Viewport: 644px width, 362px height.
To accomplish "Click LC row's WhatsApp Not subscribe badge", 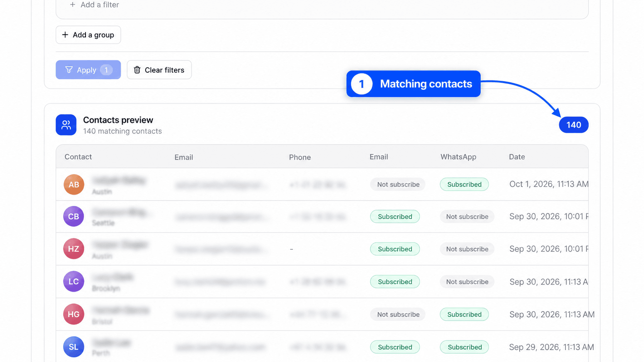I will coord(467,282).
